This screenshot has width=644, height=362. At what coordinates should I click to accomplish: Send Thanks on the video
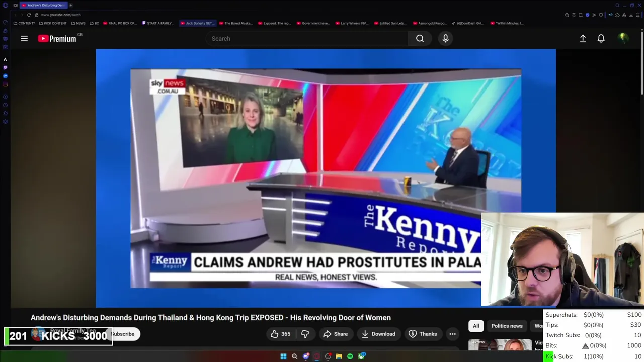pyautogui.click(x=423, y=334)
